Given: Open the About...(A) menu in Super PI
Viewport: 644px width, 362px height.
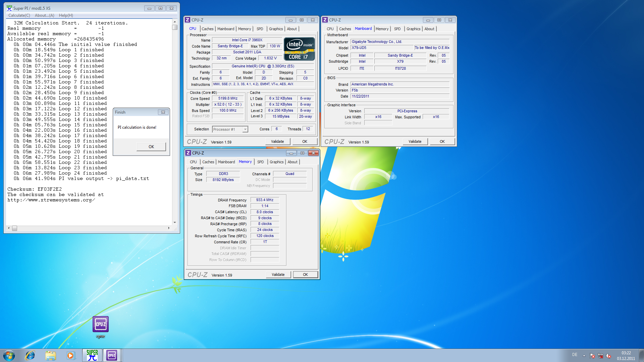Looking at the screenshot, I should pyautogui.click(x=44, y=15).
